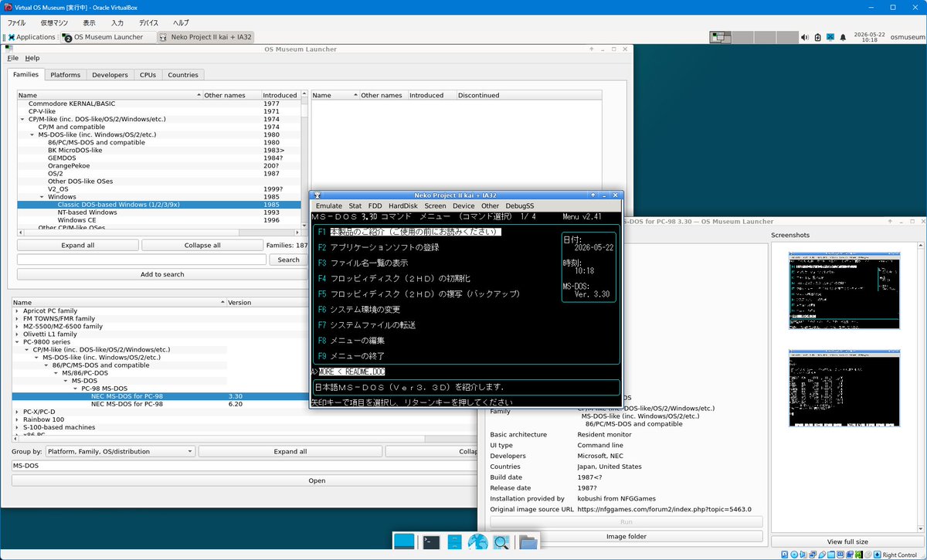Viewport: 927px width, 560px height.
Task: Select the first workspace in the switcher
Action: [x=721, y=37]
